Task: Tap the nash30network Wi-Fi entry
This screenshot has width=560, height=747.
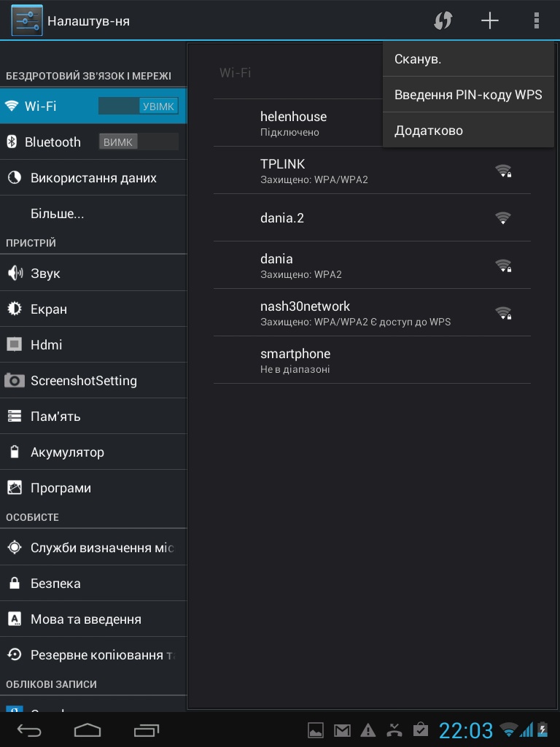Action: click(372, 313)
